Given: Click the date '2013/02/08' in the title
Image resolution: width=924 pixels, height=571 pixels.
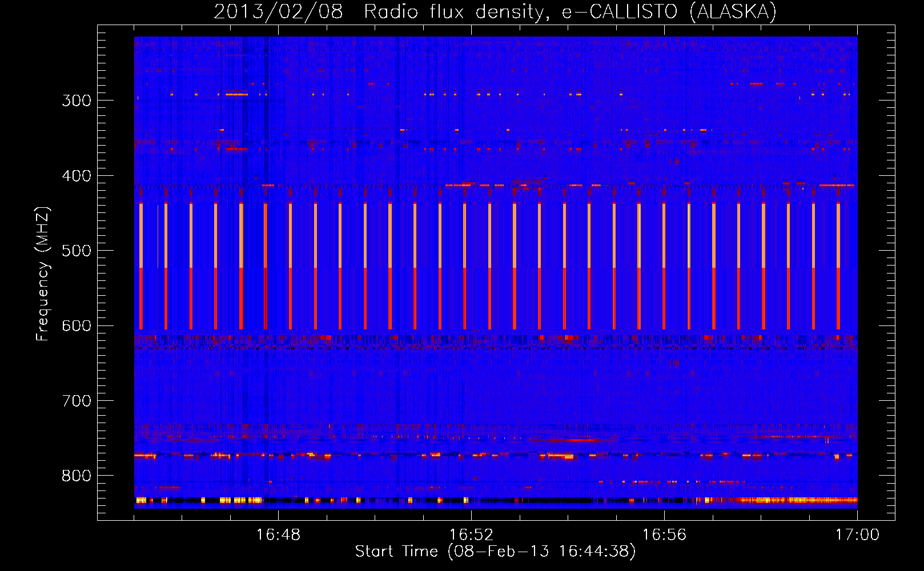Looking at the screenshot, I should coord(278,11).
